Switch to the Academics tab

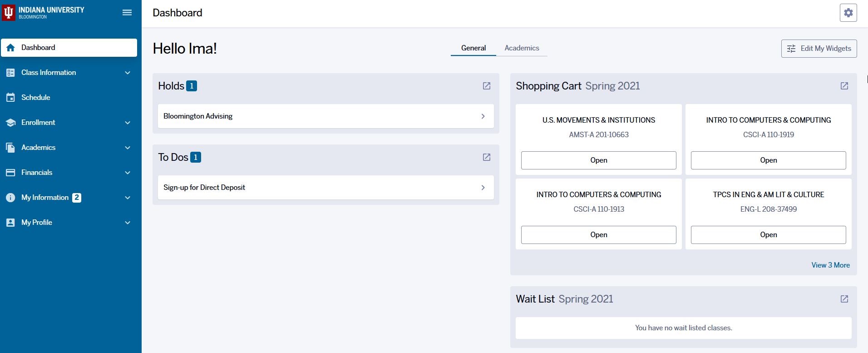[x=522, y=48]
